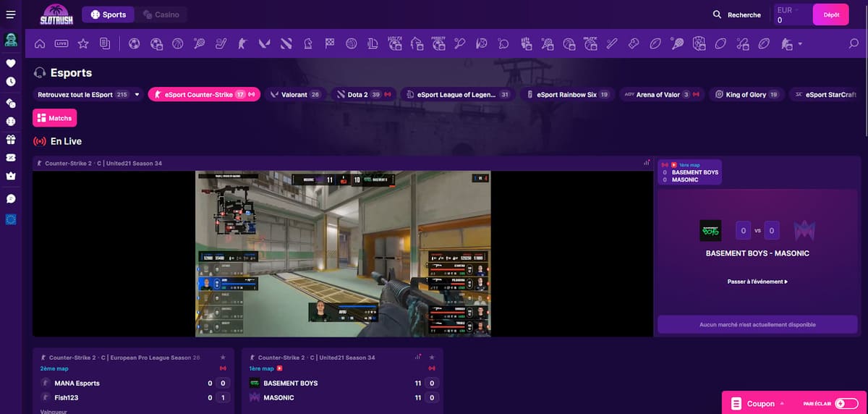
Task: Open the hamburger menu at top left
Action: (10, 14)
